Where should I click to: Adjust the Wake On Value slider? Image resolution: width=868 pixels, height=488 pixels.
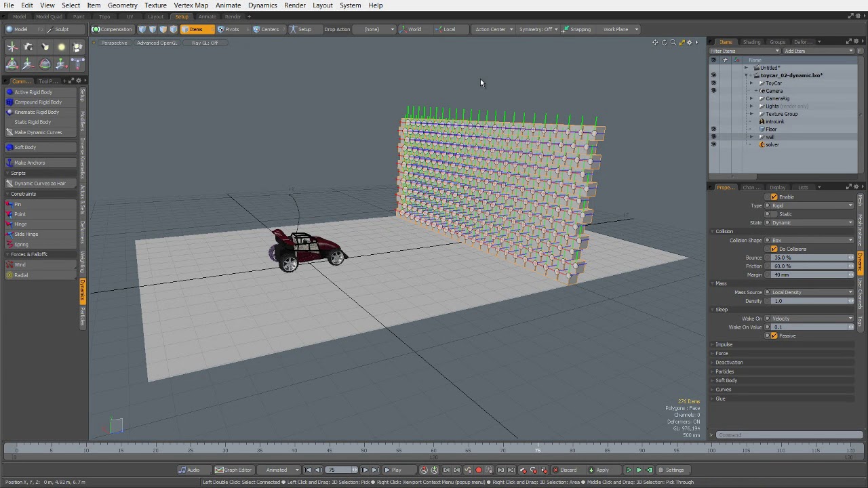click(x=811, y=327)
